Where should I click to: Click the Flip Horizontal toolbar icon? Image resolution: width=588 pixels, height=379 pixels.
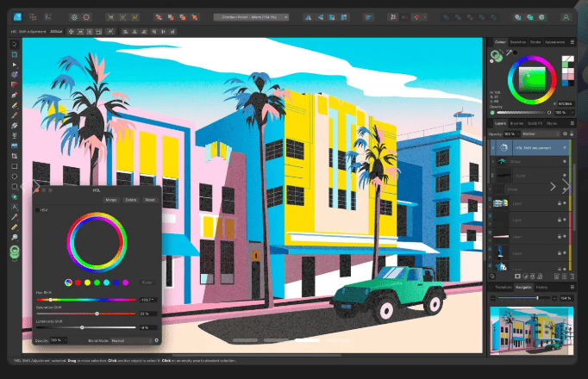point(308,17)
